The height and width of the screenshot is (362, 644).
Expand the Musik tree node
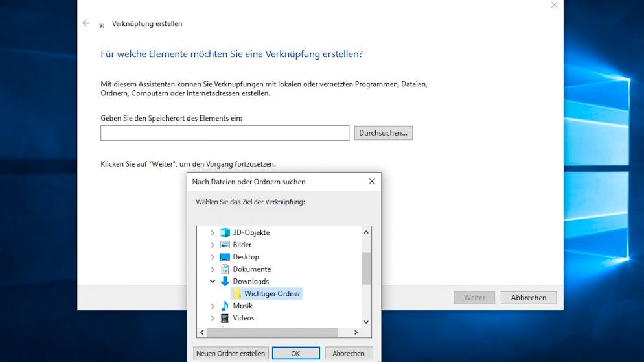tap(213, 306)
